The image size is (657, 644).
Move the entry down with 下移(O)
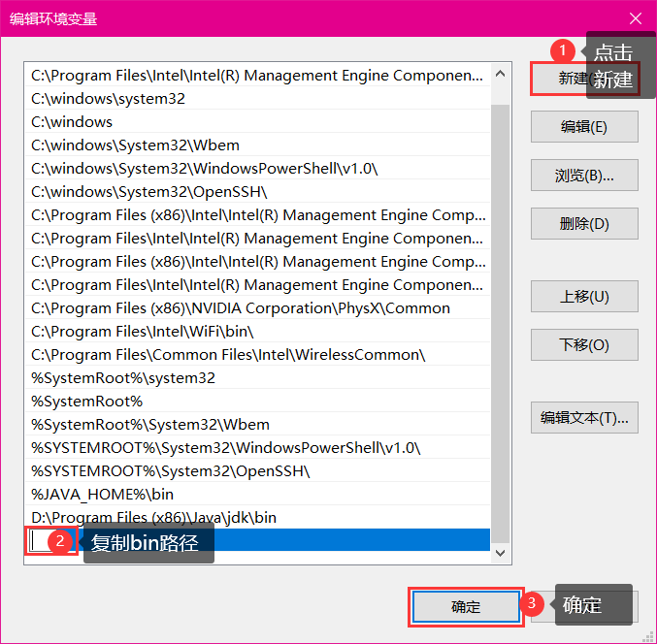[584, 344]
